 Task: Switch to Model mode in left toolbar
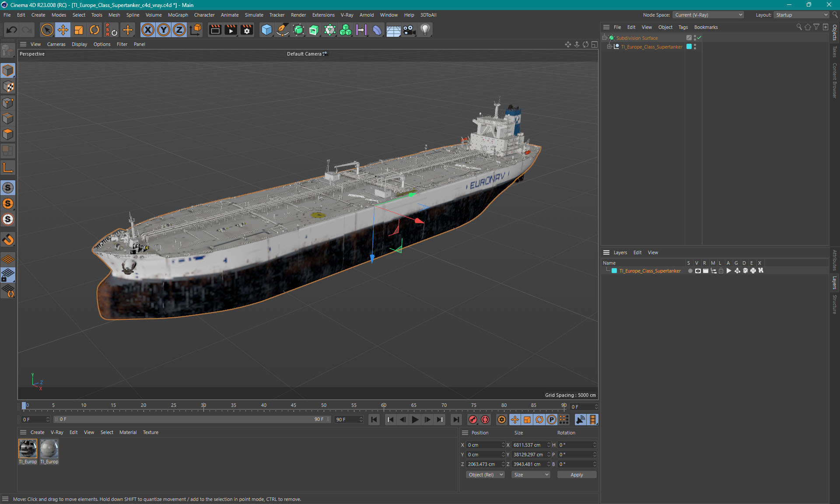click(x=8, y=70)
